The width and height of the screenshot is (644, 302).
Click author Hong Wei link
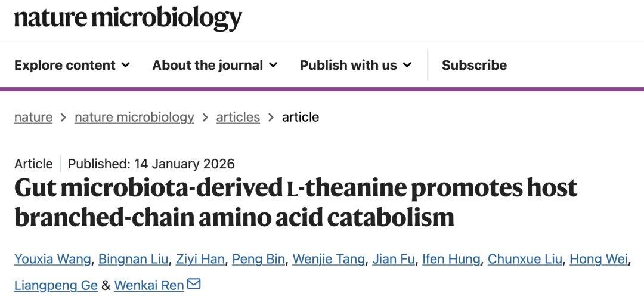coord(599,259)
